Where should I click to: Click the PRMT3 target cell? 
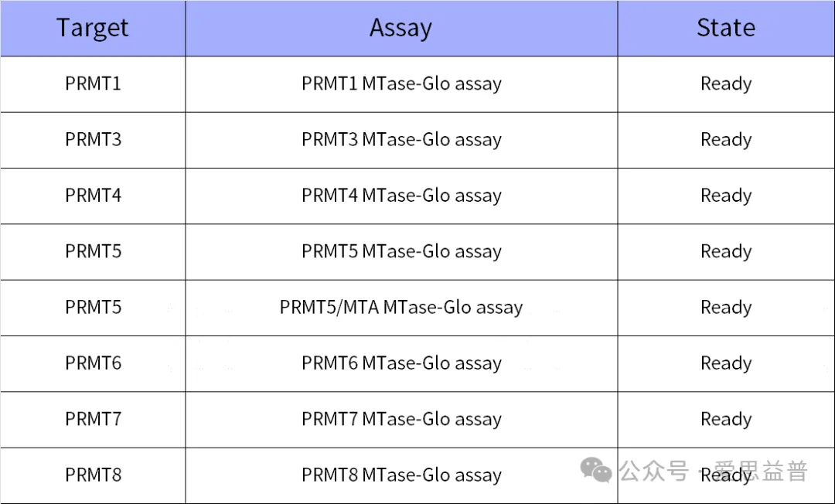click(x=93, y=140)
